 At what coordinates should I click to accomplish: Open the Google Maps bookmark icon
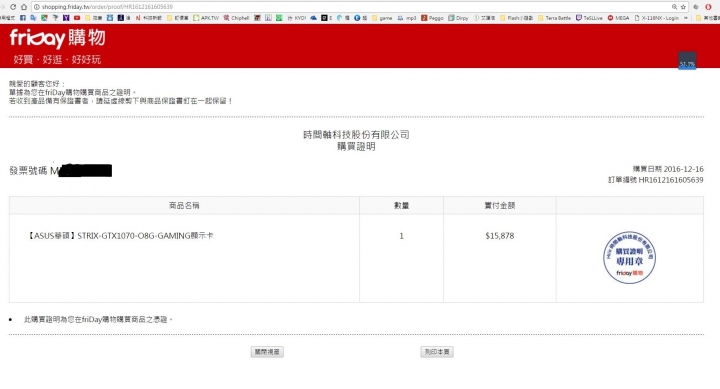click(x=44, y=18)
